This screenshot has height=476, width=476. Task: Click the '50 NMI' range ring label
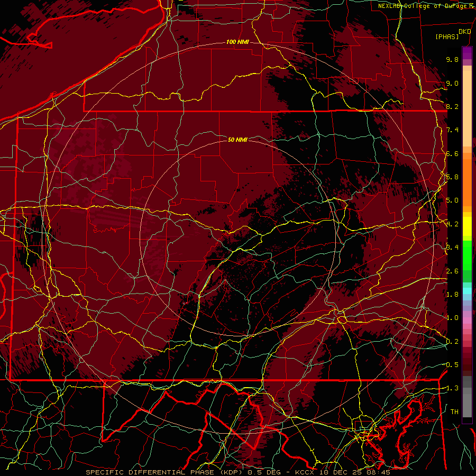click(x=237, y=140)
